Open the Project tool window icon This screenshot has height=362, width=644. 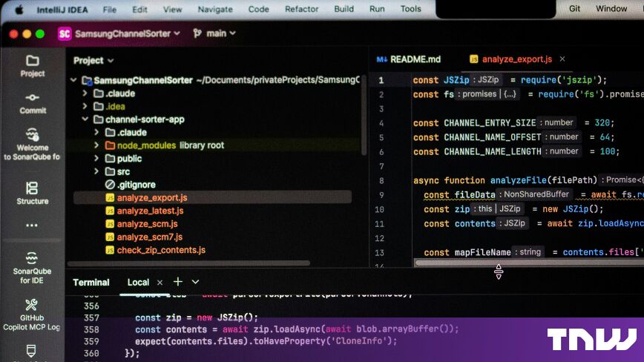click(x=33, y=66)
